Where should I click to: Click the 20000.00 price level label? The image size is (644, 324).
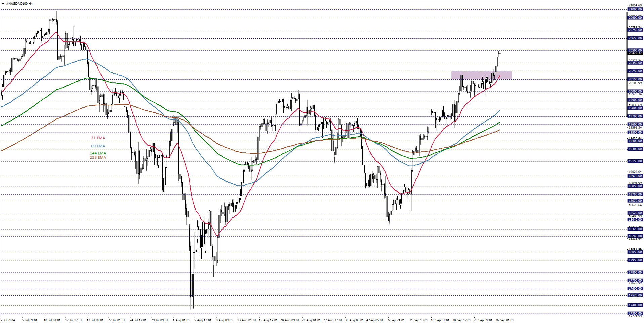(x=635, y=92)
